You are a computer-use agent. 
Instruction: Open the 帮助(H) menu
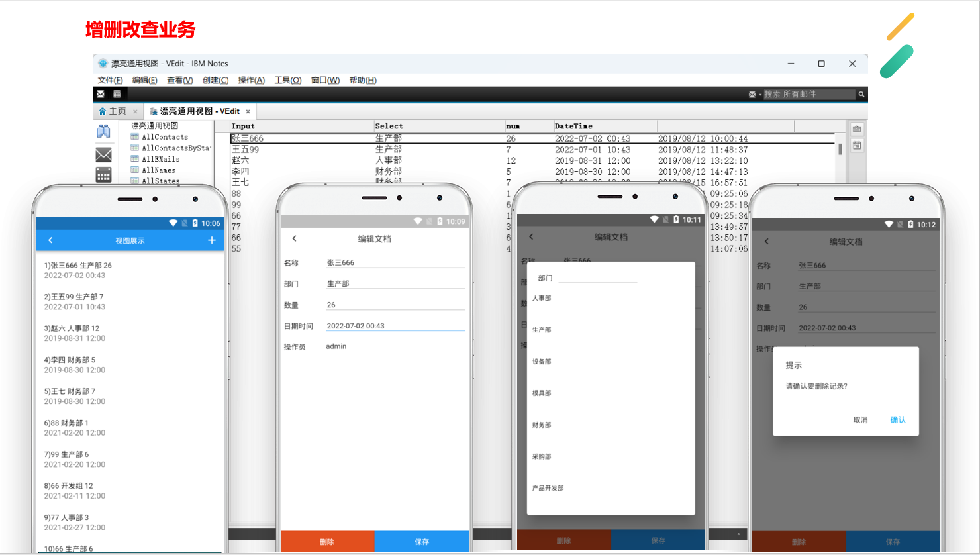pyautogui.click(x=362, y=80)
